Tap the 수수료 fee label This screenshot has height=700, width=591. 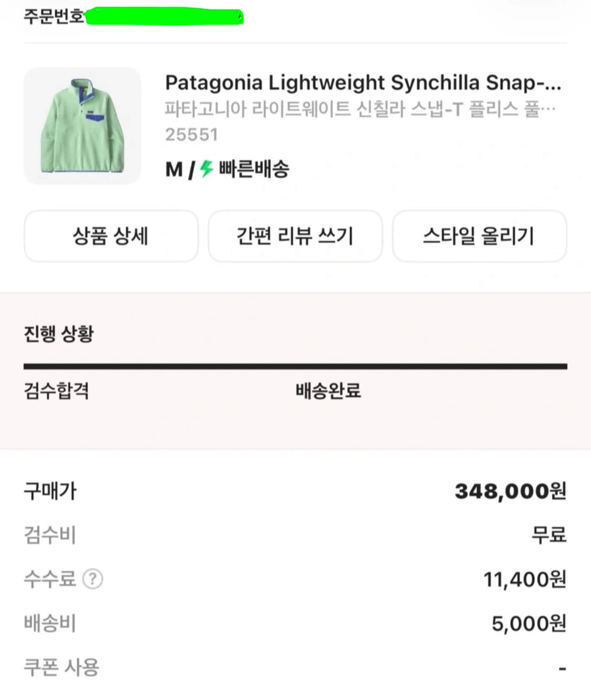tap(50, 579)
